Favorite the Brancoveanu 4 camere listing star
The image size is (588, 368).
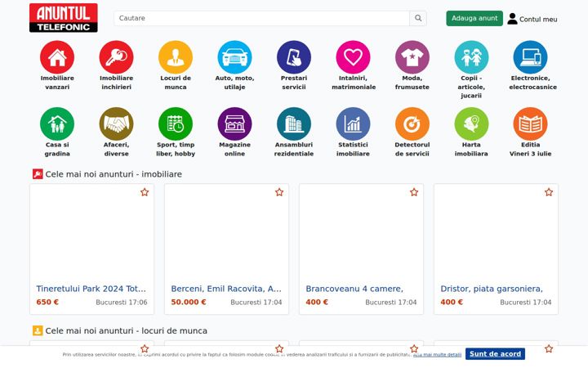coord(414,192)
